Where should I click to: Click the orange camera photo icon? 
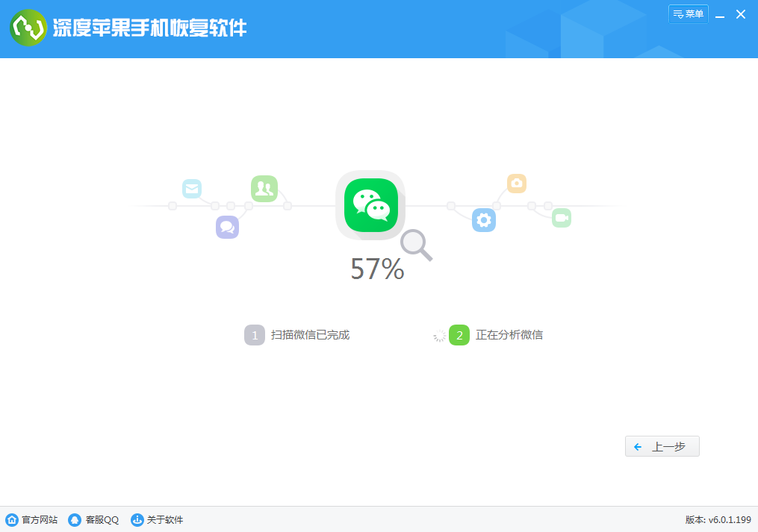click(517, 184)
